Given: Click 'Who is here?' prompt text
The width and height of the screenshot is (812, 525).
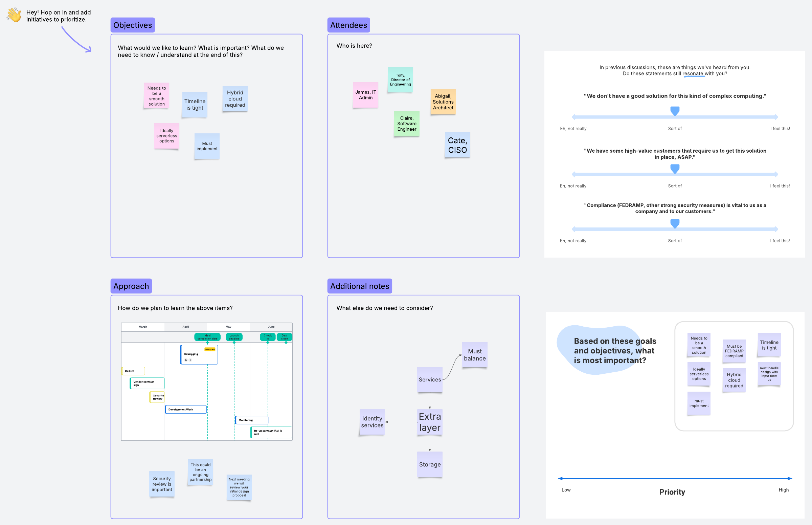Looking at the screenshot, I should point(354,46).
